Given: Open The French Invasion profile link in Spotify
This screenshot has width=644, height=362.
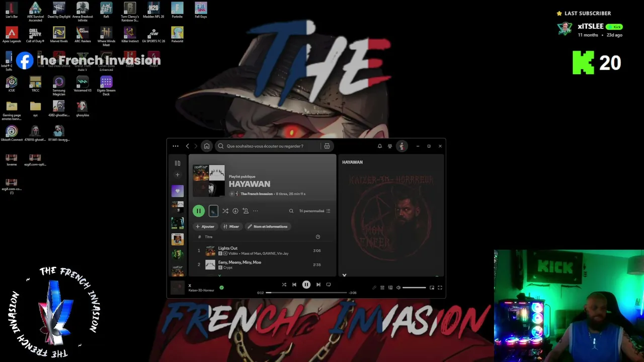Looking at the screenshot, I should (x=257, y=194).
